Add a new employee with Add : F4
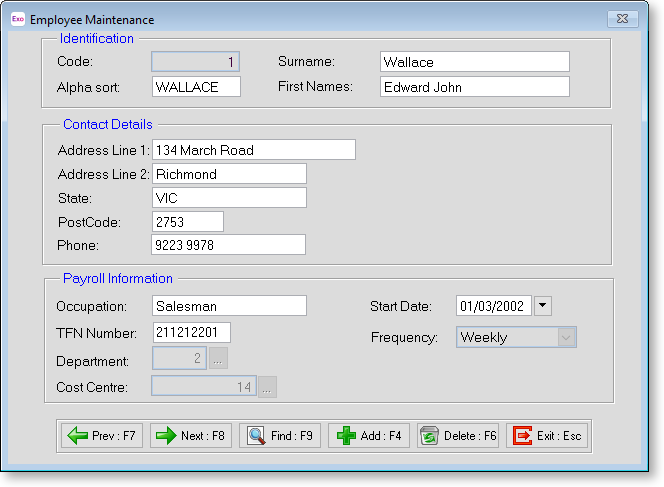The height and width of the screenshot is (487, 664). coord(369,436)
